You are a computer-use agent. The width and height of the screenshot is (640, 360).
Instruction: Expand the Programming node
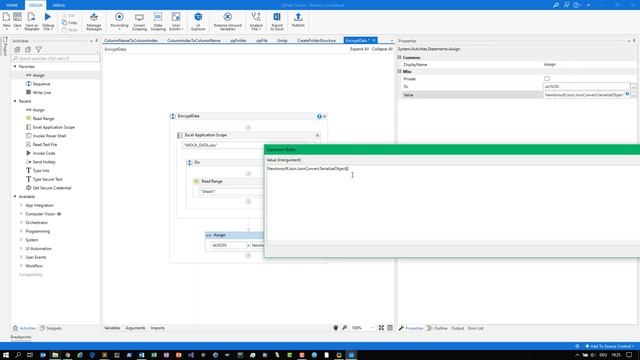point(21,231)
